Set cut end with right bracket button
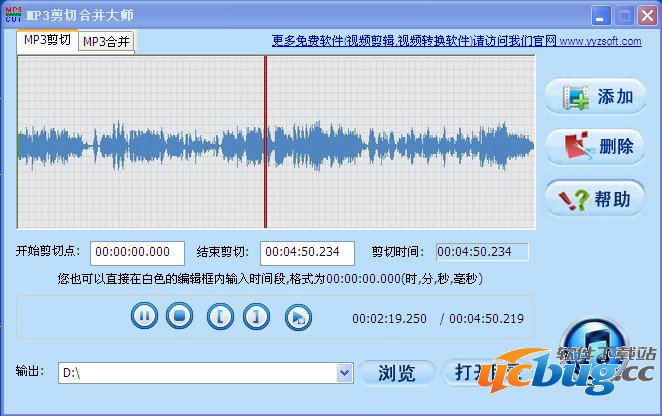 [257, 317]
